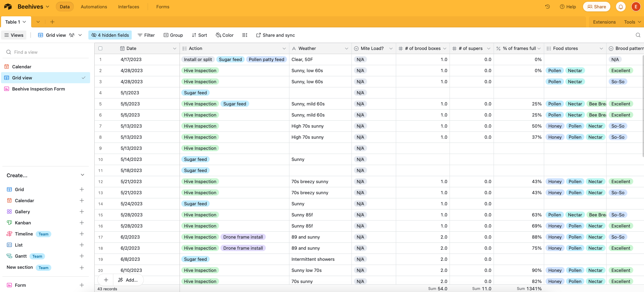The image size is (644, 292).
Task: Toggle the select-all rows checkbox
Action: [x=101, y=49]
